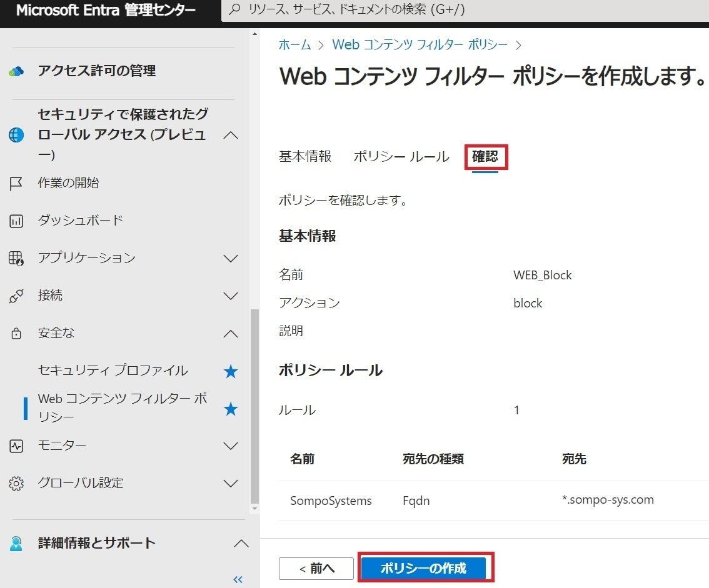Click the block action value
The image size is (709, 588).
tap(528, 303)
